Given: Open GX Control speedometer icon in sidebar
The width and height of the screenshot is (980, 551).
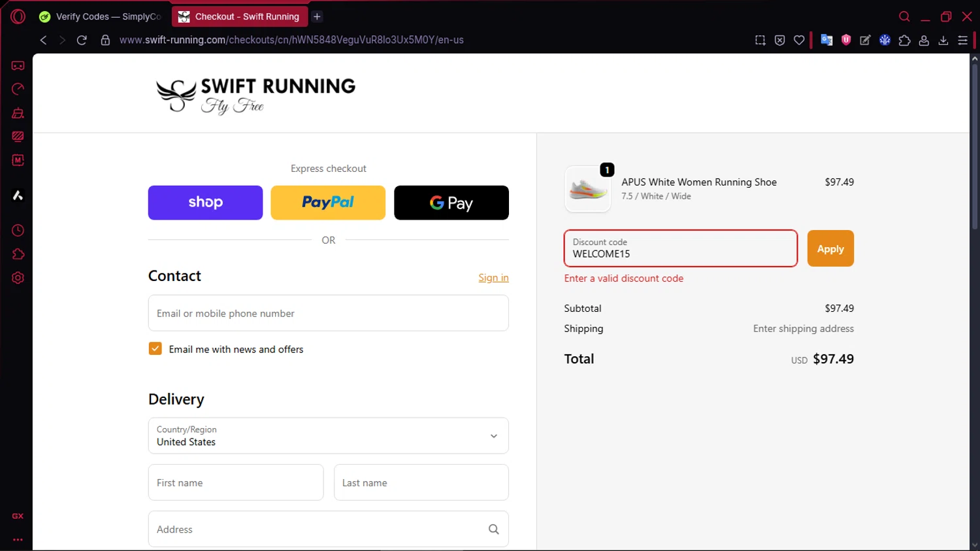Looking at the screenshot, I should point(18,89).
